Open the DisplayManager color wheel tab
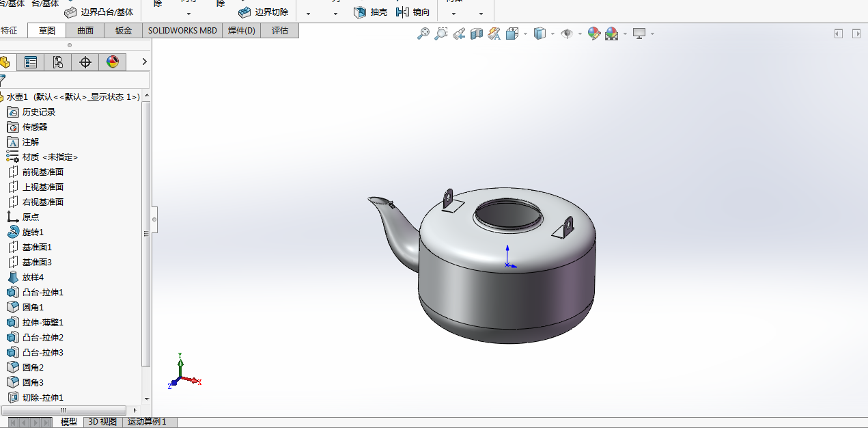Image resolution: width=868 pixels, height=428 pixels. click(x=113, y=62)
